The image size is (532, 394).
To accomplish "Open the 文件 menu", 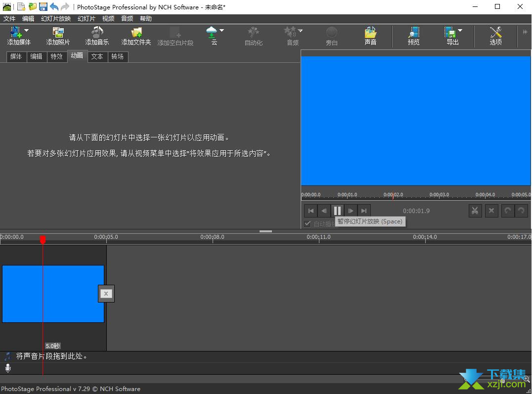I will coord(9,19).
